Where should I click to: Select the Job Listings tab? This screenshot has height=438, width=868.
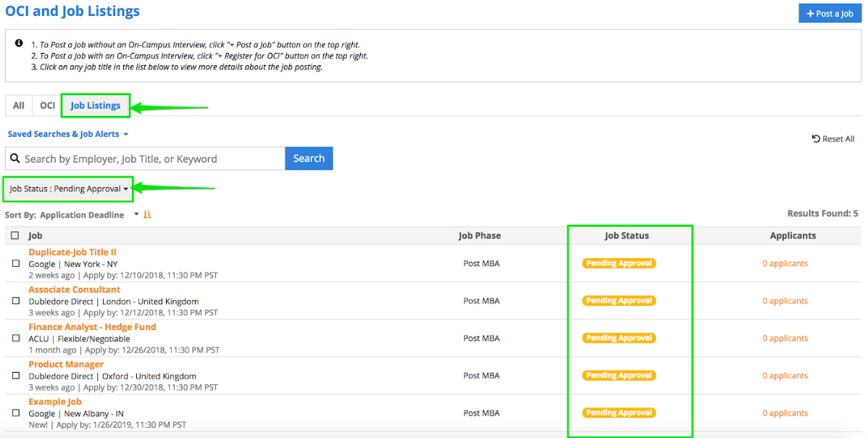coord(95,106)
